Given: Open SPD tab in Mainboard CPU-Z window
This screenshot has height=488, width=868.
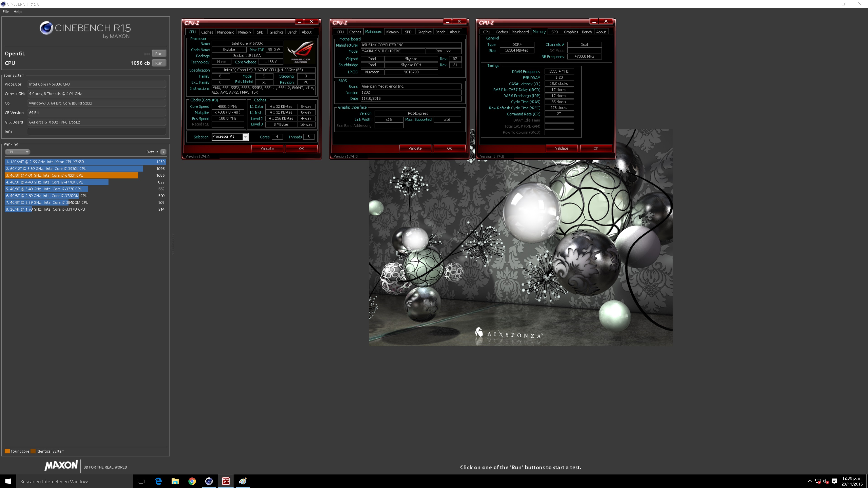Looking at the screenshot, I should pos(408,32).
